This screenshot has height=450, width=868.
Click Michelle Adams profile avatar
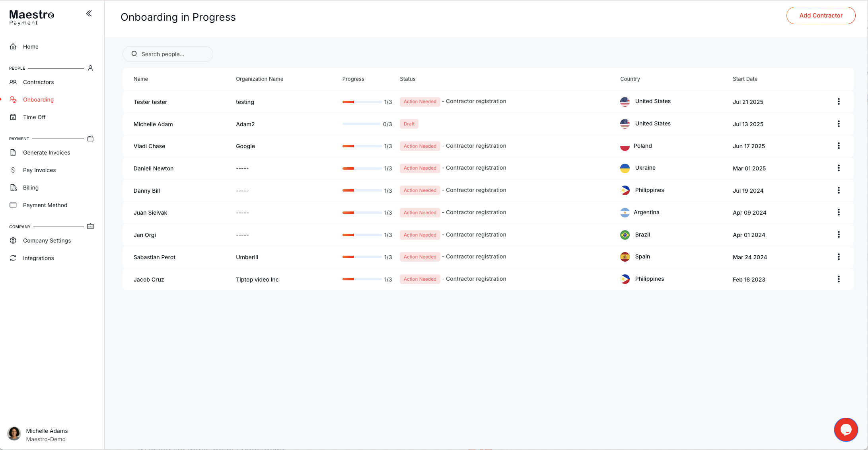pyautogui.click(x=14, y=434)
